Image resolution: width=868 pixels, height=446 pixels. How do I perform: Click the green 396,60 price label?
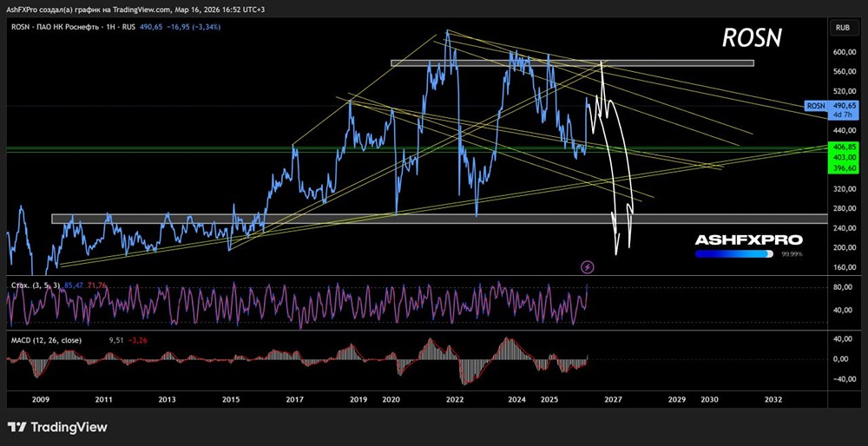(843, 167)
